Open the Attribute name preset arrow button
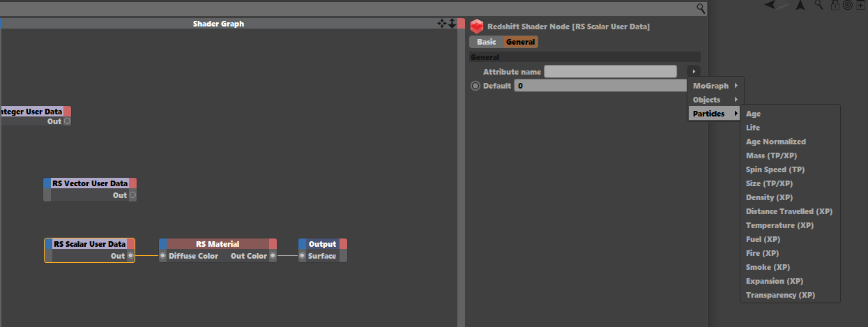Screen dimensions: 868x327 tap(693, 71)
